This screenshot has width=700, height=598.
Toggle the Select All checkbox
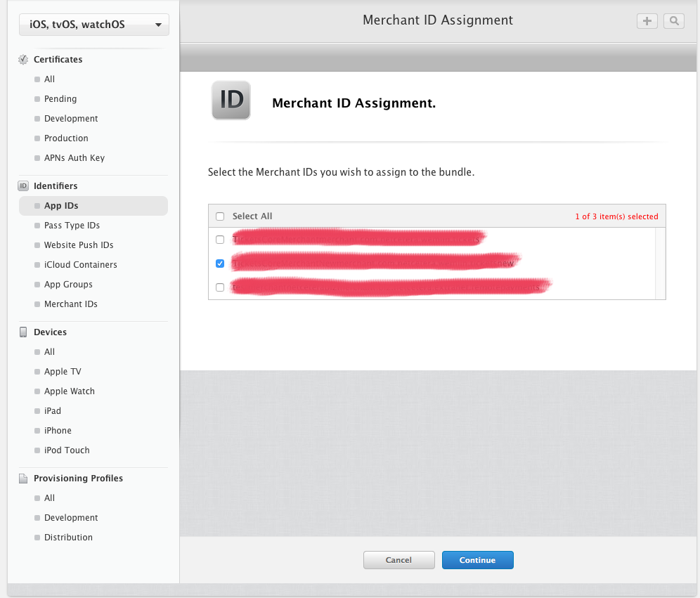pos(220,216)
